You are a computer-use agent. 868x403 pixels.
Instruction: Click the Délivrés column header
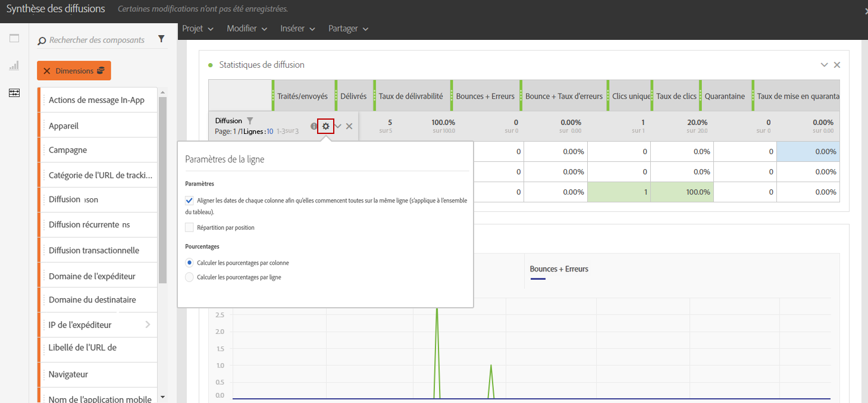click(x=353, y=96)
